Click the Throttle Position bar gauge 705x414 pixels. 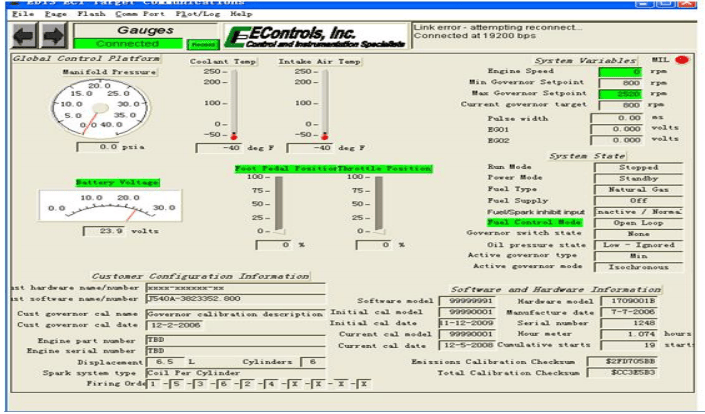(x=379, y=203)
